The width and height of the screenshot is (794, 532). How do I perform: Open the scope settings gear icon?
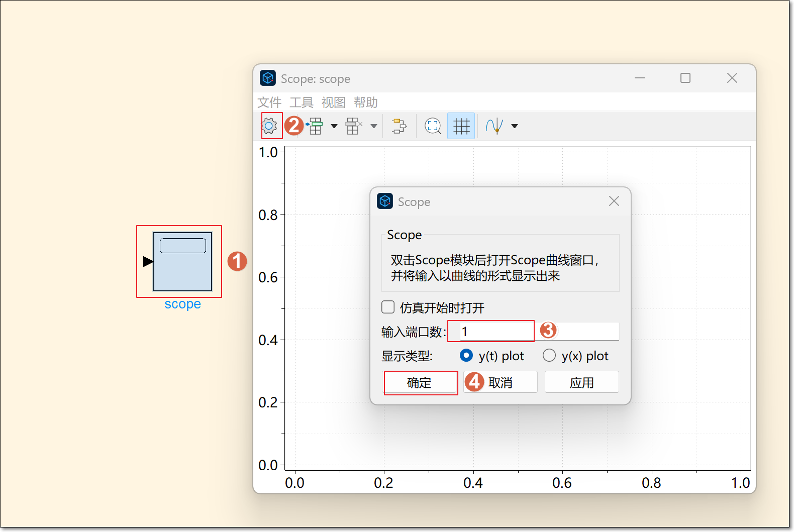point(269,126)
